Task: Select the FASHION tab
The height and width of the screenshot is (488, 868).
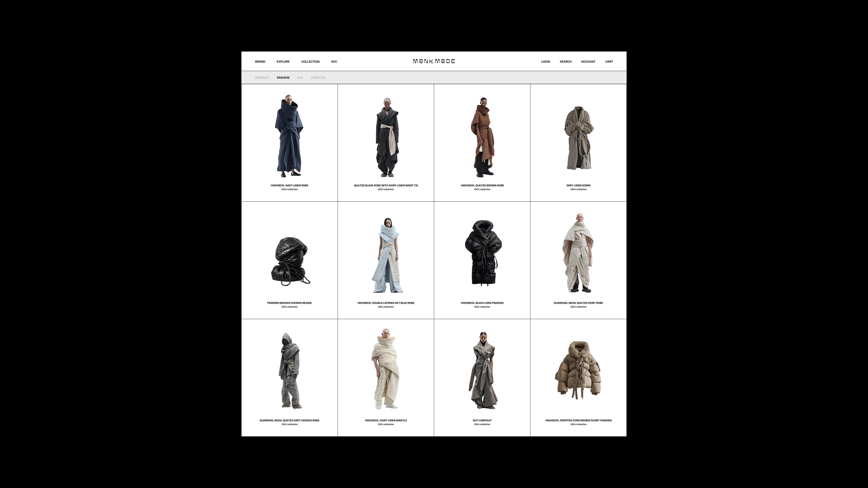Action: pyautogui.click(x=283, y=78)
